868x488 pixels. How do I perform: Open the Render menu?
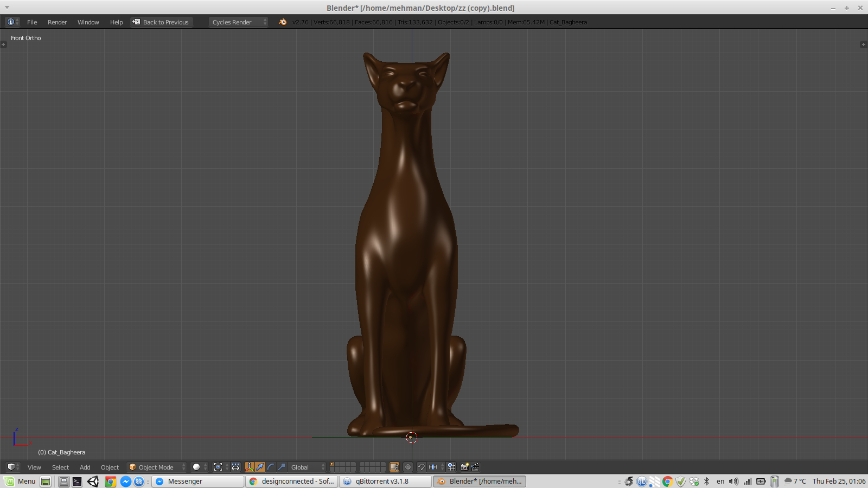57,22
